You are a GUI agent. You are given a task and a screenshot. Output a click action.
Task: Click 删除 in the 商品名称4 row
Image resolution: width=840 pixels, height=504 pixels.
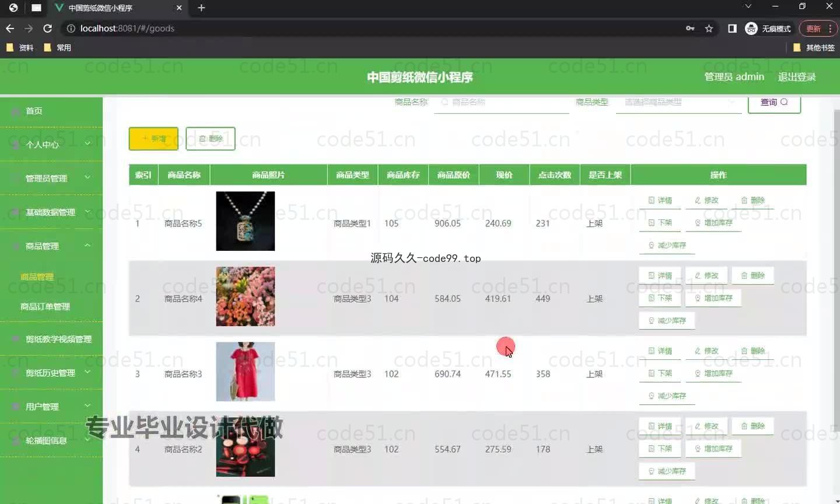pyautogui.click(x=752, y=275)
